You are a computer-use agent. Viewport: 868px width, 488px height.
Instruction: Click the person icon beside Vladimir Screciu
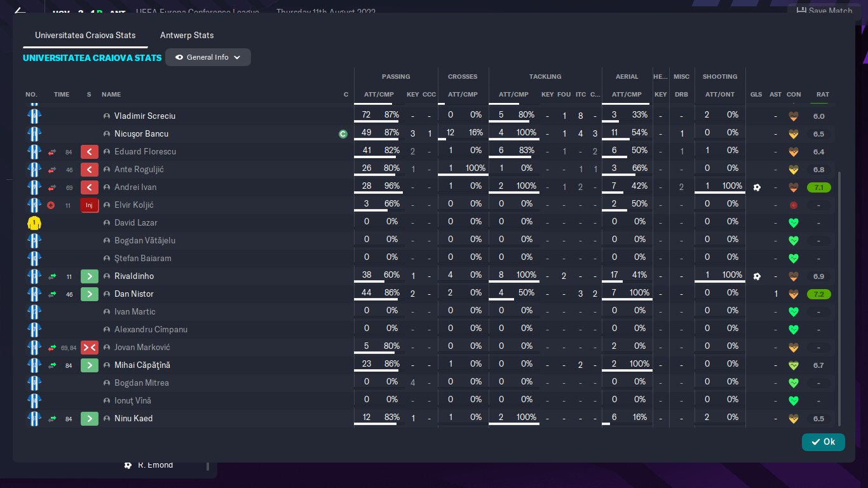pyautogui.click(x=107, y=116)
